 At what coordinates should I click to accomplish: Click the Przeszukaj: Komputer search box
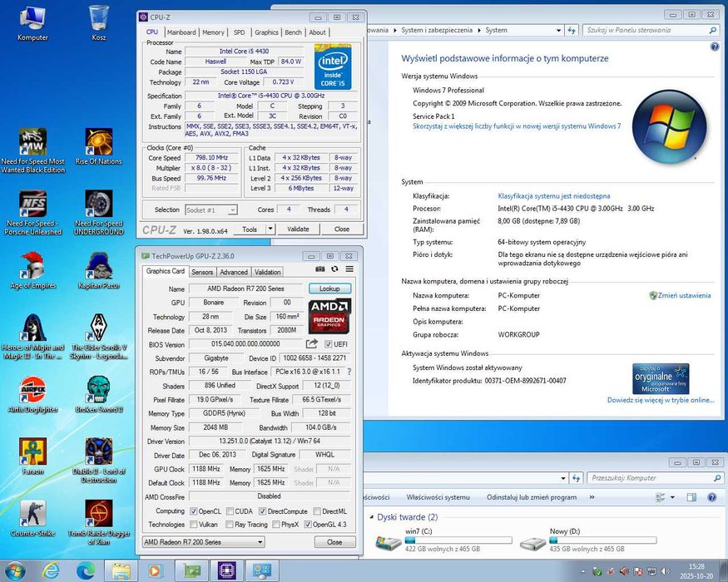point(656,477)
